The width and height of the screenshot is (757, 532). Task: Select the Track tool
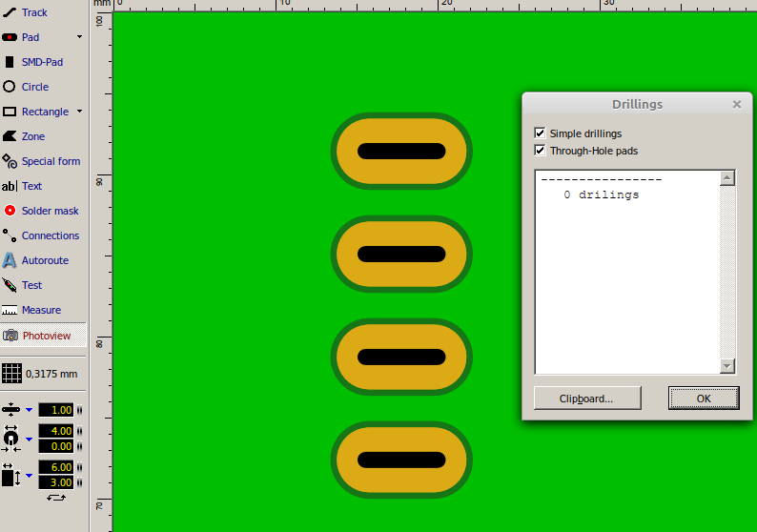click(x=34, y=12)
